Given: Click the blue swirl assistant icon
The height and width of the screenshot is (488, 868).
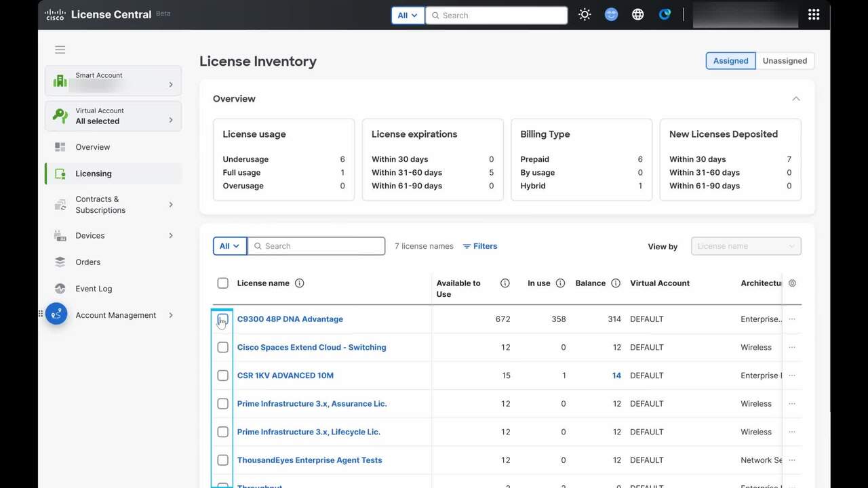Looking at the screenshot, I should (x=665, y=14).
